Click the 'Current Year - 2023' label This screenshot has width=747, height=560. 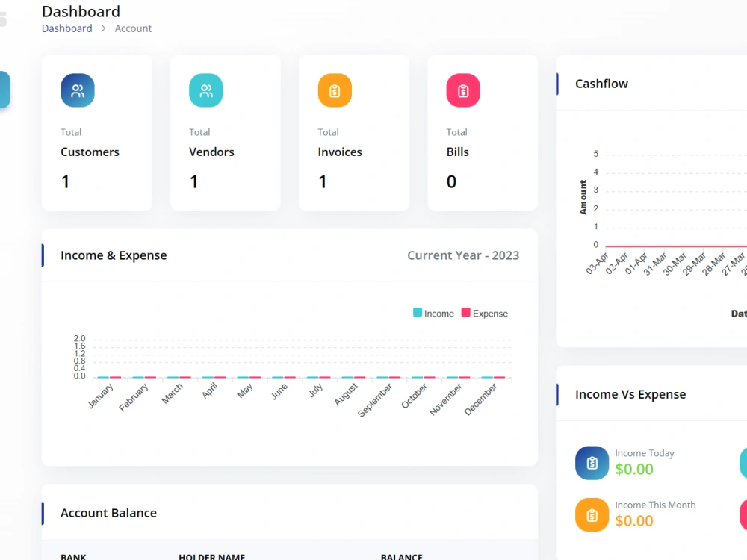click(x=463, y=255)
